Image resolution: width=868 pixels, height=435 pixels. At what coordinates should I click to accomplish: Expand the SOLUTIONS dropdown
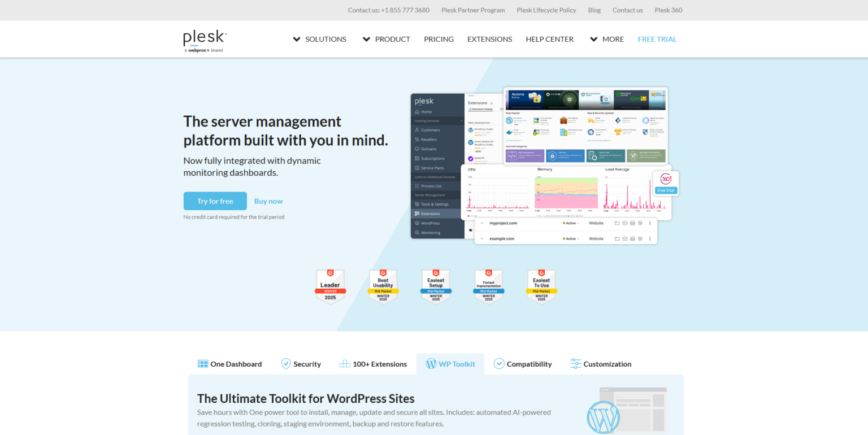click(319, 39)
